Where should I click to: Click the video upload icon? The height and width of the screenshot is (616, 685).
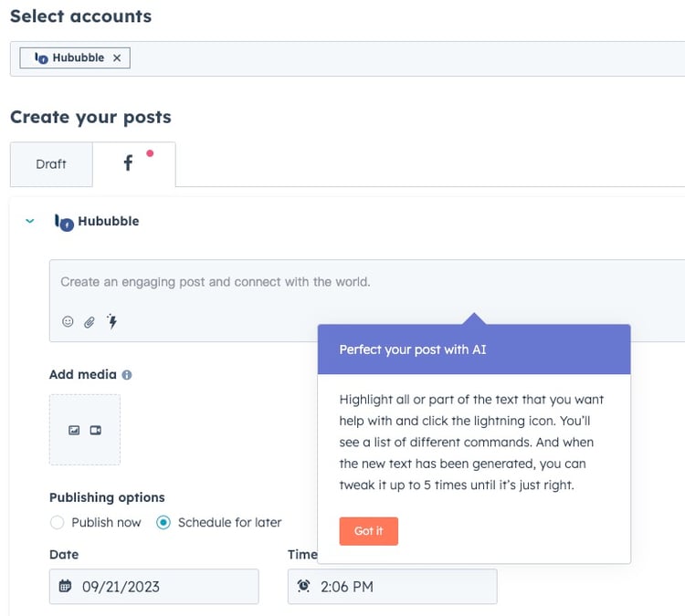coord(95,430)
